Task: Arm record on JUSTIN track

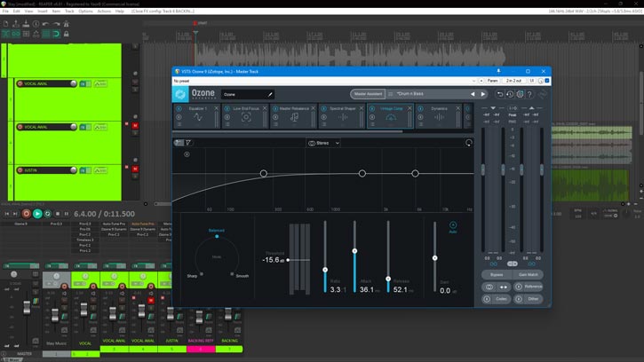Action: [20, 170]
